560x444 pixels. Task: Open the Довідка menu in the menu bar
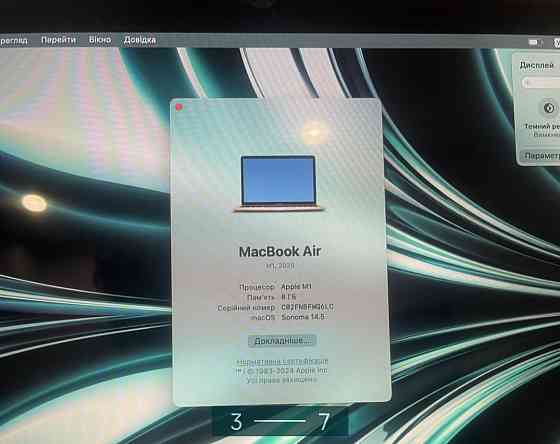(140, 40)
